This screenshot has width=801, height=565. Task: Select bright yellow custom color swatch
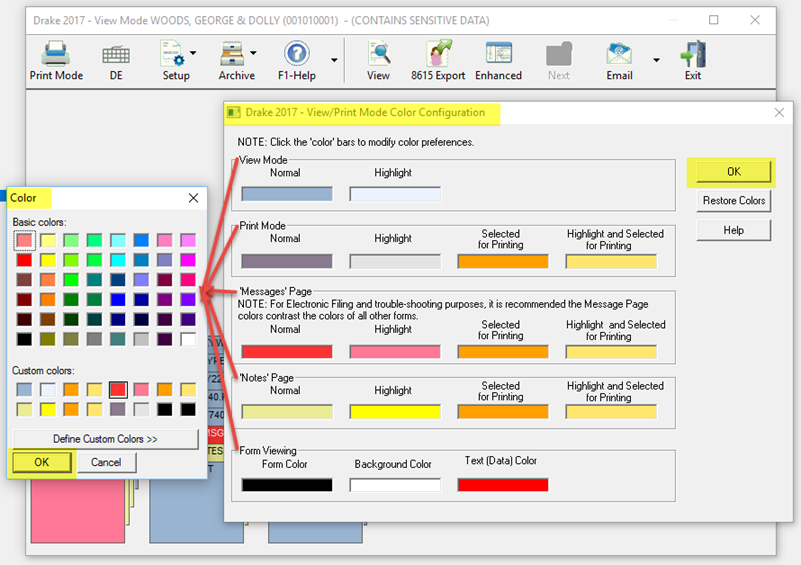[48, 410]
